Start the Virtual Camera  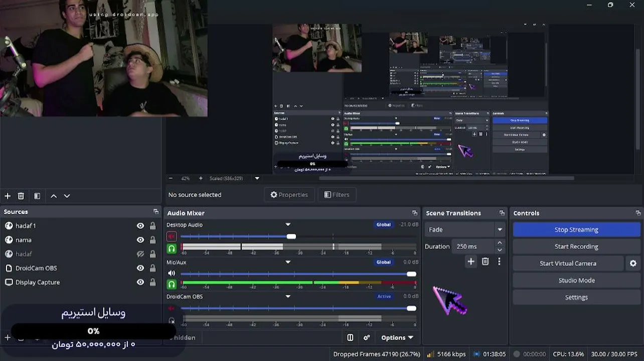coord(568,263)
